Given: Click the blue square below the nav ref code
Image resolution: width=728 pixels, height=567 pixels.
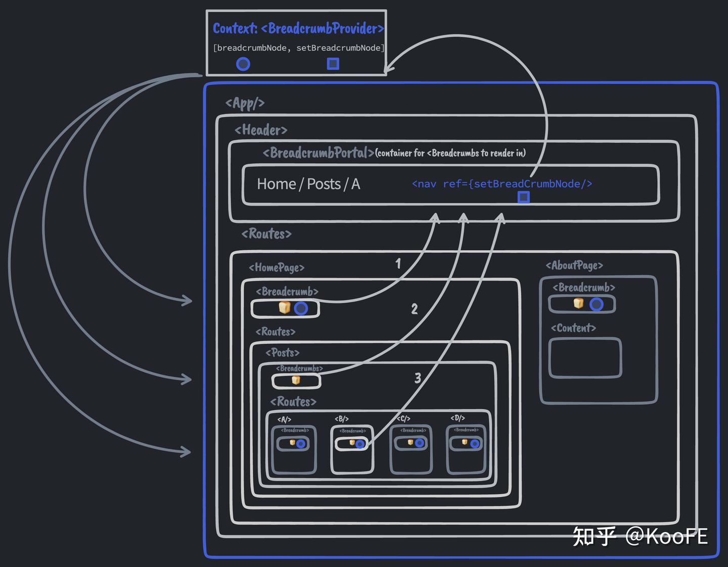Looking at the screenshot, I should point(524,197).
